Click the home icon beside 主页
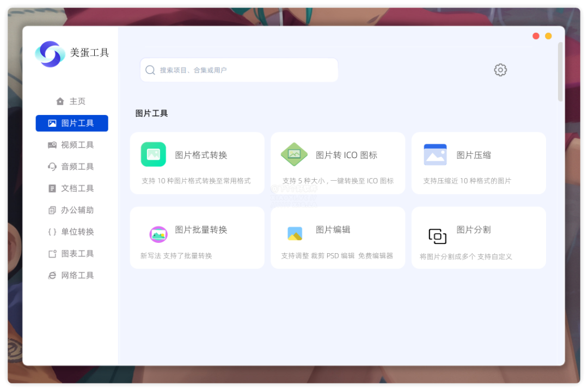 point(60,101)
